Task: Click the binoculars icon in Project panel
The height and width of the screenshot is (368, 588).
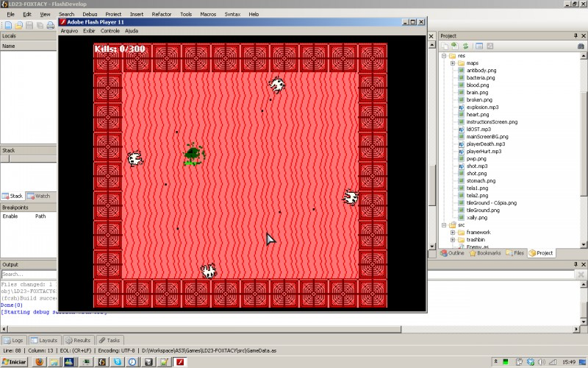Action: (581, 46)
